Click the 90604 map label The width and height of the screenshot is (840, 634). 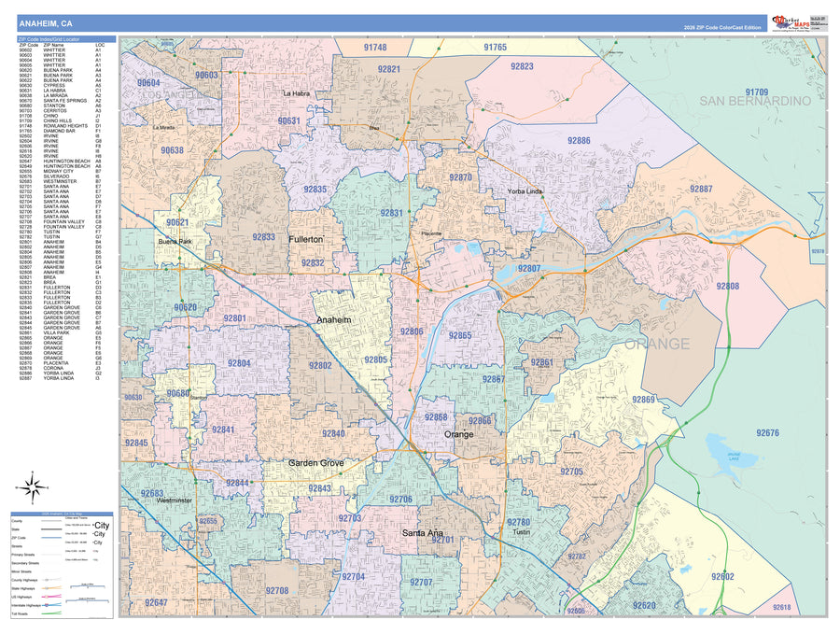148,83
